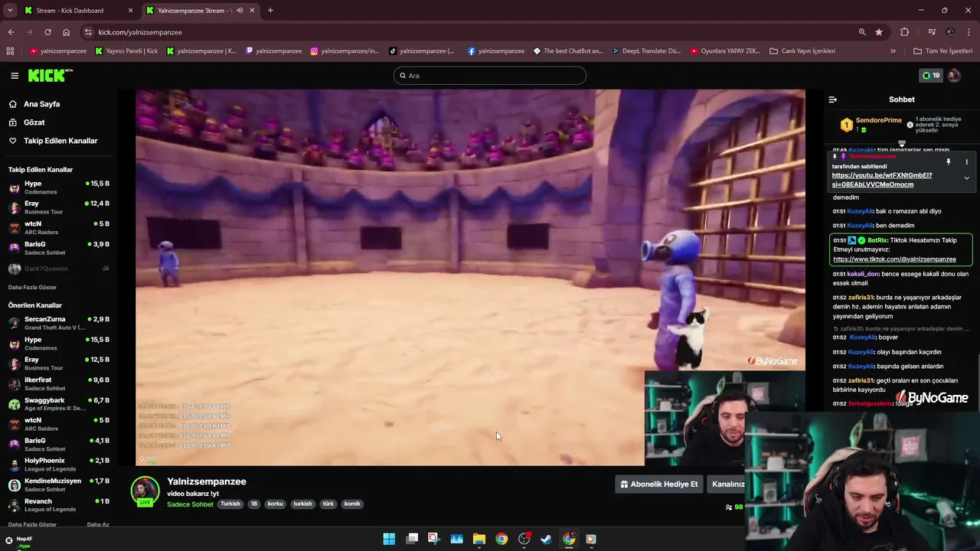This screenshot has width=980, height=551.
Task: Open the wtcN channel in followed list
Action: pyautogui.click(x=60, y=227)
